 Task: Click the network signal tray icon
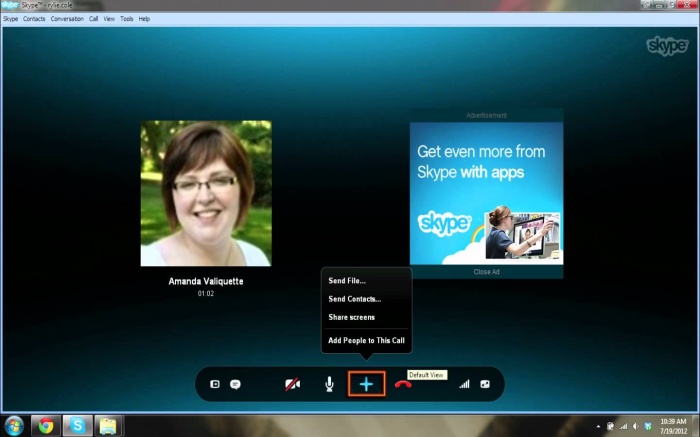pos(623,426)
